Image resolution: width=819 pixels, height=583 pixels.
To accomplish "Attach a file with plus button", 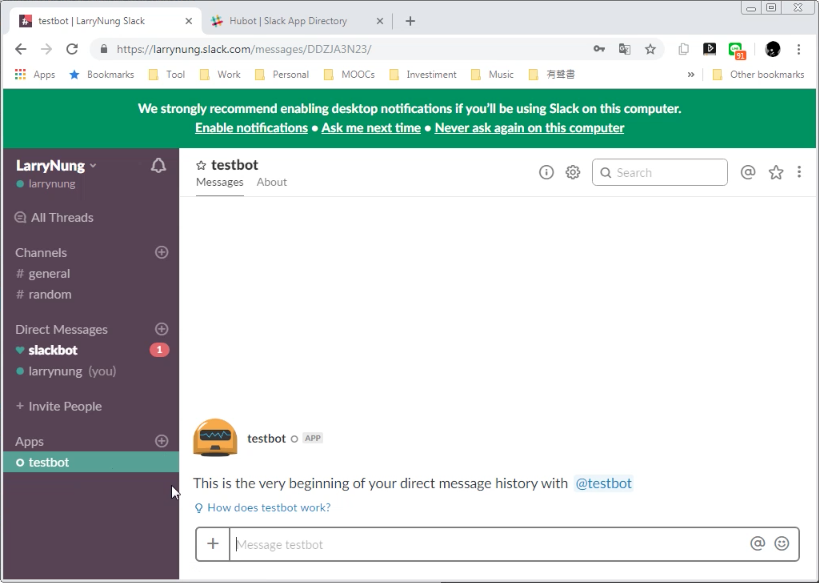I will [213, 544].
